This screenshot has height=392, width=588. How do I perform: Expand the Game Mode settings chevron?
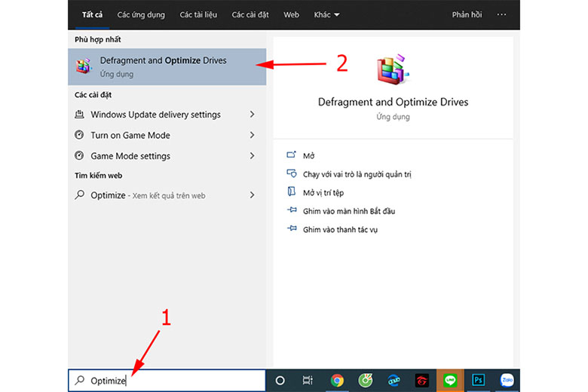pyautogui.click(x=252, y=156)
